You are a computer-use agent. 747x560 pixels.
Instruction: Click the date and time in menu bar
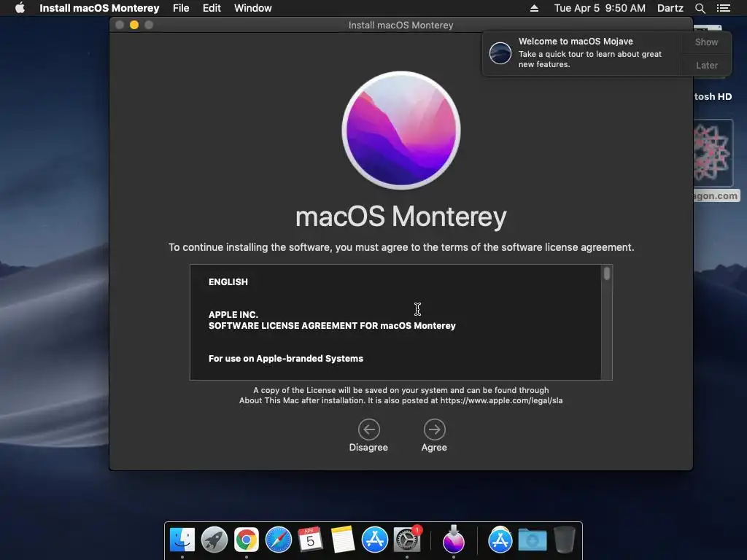pos(600,8)
